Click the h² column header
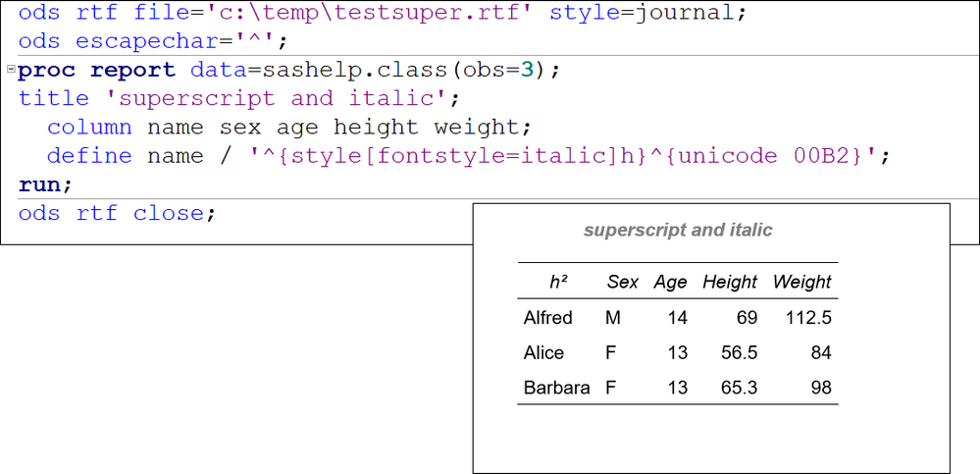 click(559, 282)
